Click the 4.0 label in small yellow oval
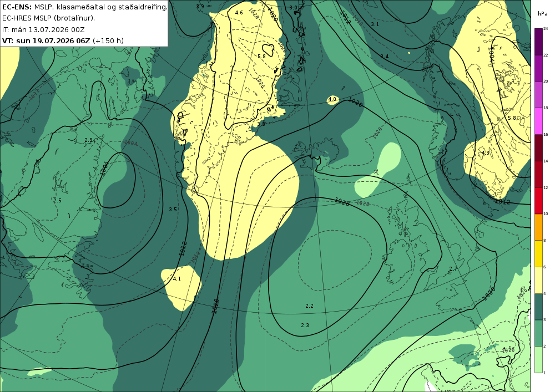 pos(332,99)
